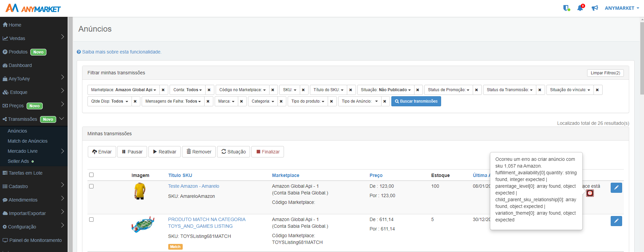Viewport: 644px width, 252px height.
Task: Click the Enviar button
Action: (x=102, y=152)
